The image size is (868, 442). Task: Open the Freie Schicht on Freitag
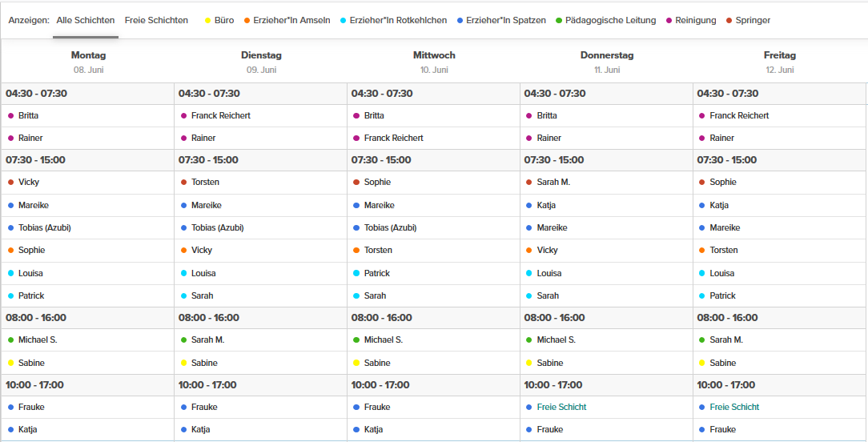click(x=734, y=407)
